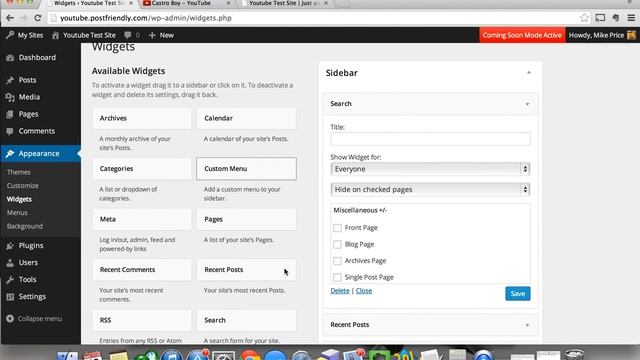Click the home icon beside Youtube Test Site

tap(56, 35)
